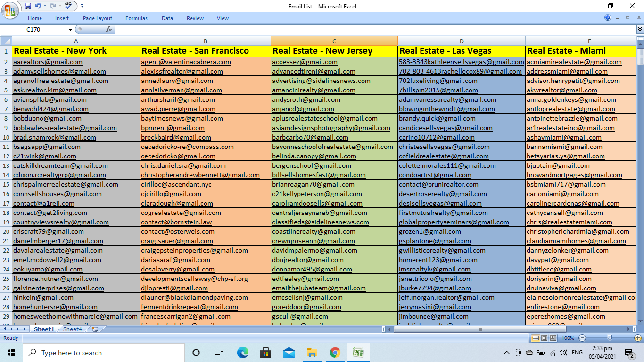
Task: Open File Explorer from the taskbar
Action: pos(312,353)
